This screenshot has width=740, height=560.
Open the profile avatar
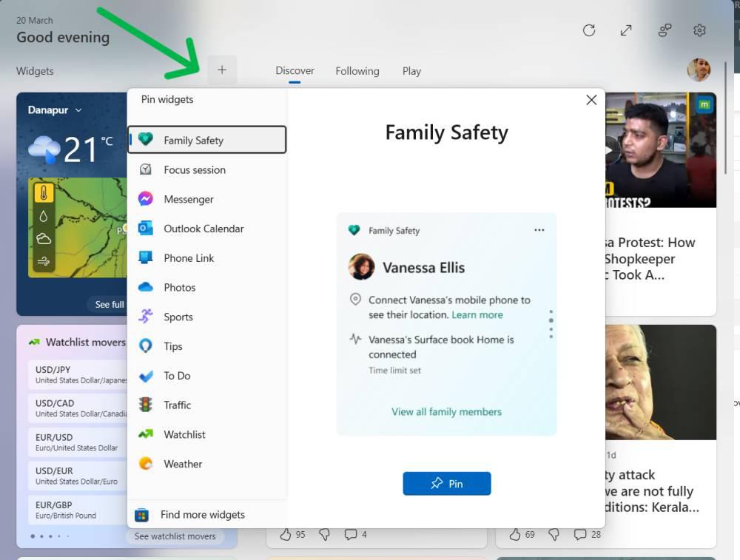click(699, 70)
